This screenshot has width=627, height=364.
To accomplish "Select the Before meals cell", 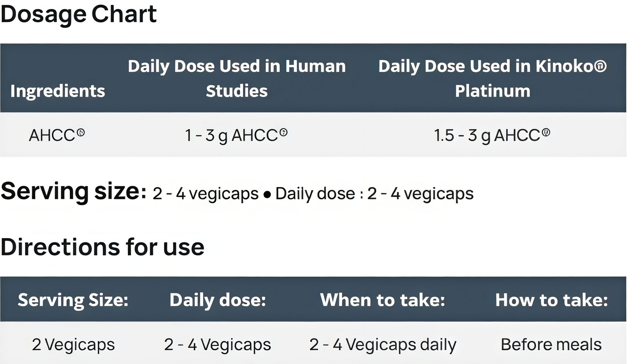I will click(551, 344).
